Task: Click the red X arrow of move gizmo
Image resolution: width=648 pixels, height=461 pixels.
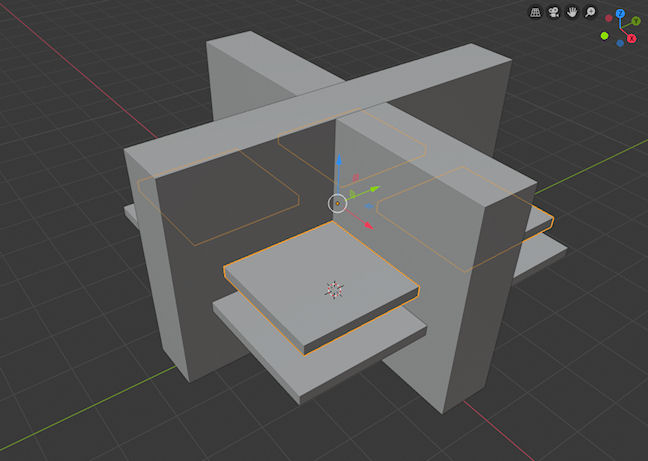Action: pos(367,224)
